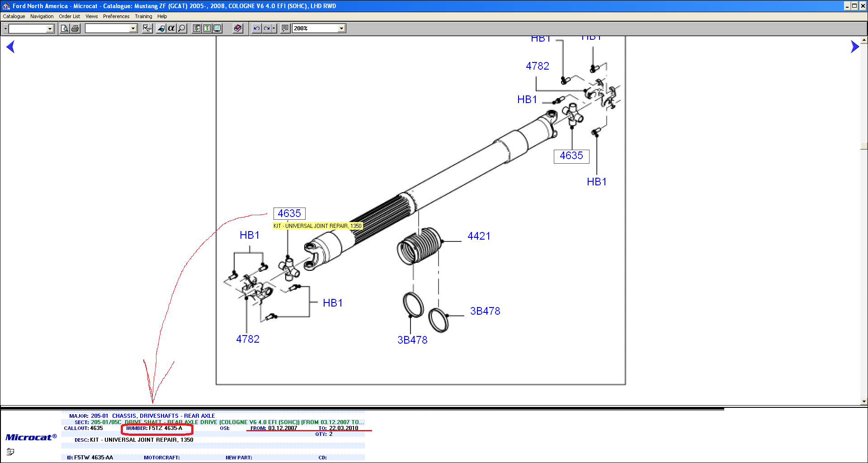Click the redo arrow icon

click(267, 28)
